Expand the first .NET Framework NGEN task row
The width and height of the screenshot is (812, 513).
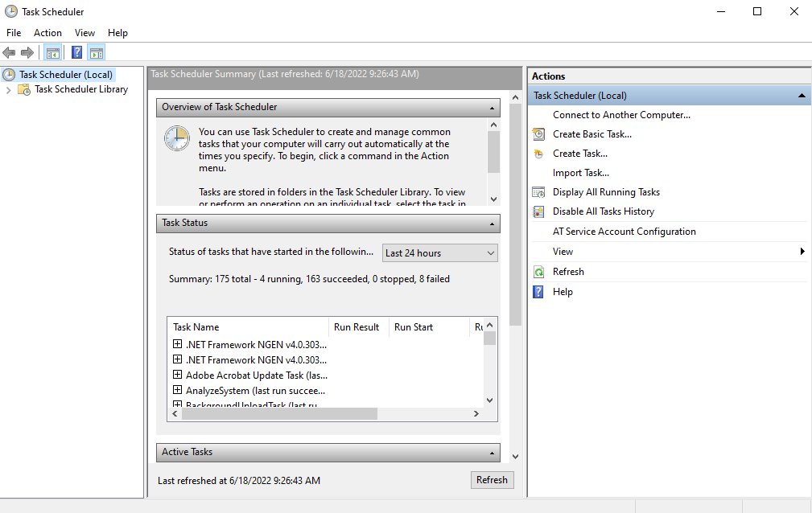[x=177, y=344]
